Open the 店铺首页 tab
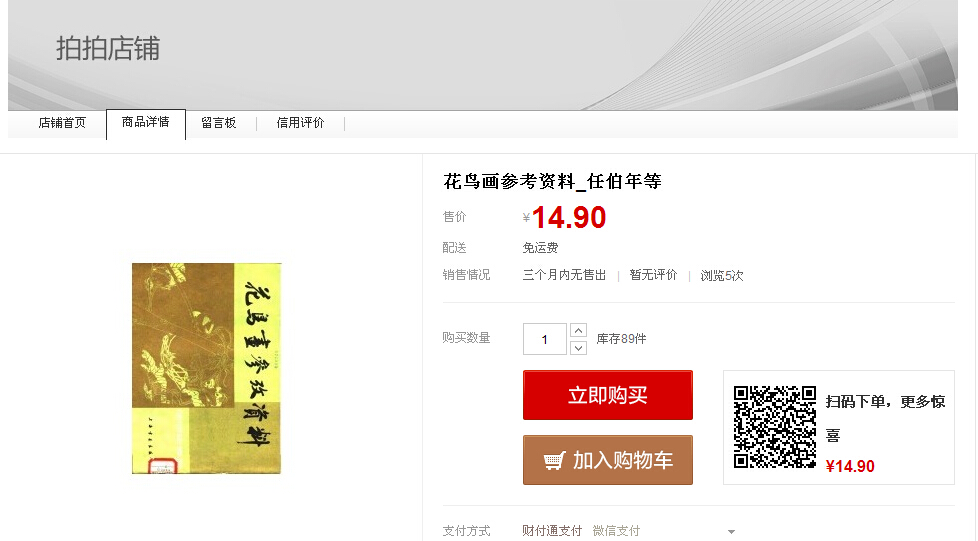The height and width of the screenshot is (541, 978). (x=62, y=123)
